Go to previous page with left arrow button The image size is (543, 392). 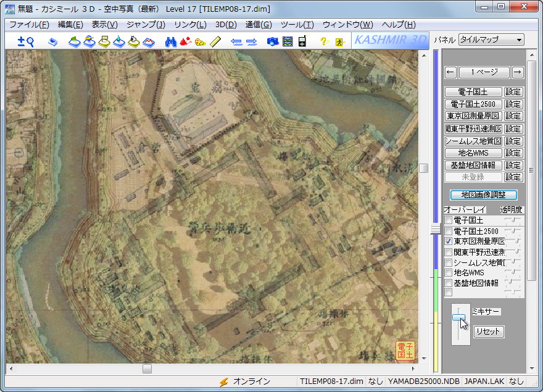450,72
